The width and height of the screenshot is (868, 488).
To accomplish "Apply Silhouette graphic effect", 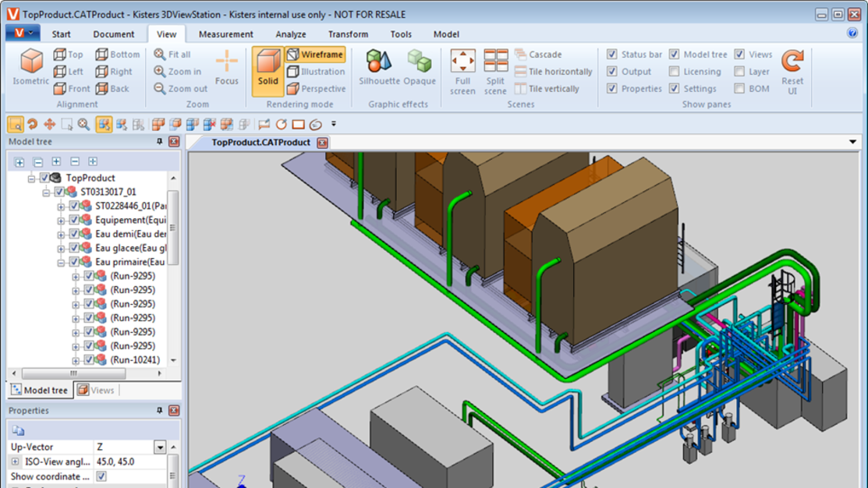I will click(x=379, y=67).
